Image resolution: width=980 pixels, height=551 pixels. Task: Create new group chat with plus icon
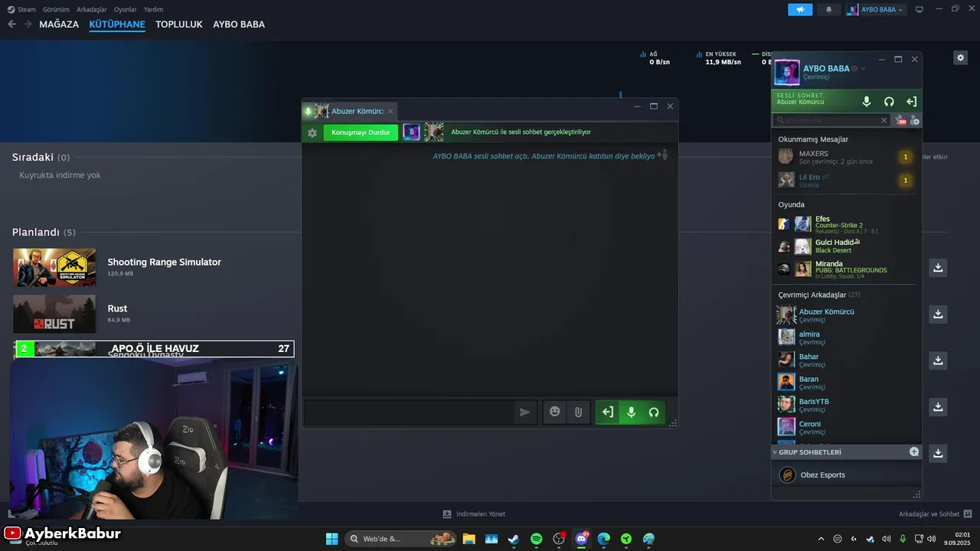click(914, 452)
